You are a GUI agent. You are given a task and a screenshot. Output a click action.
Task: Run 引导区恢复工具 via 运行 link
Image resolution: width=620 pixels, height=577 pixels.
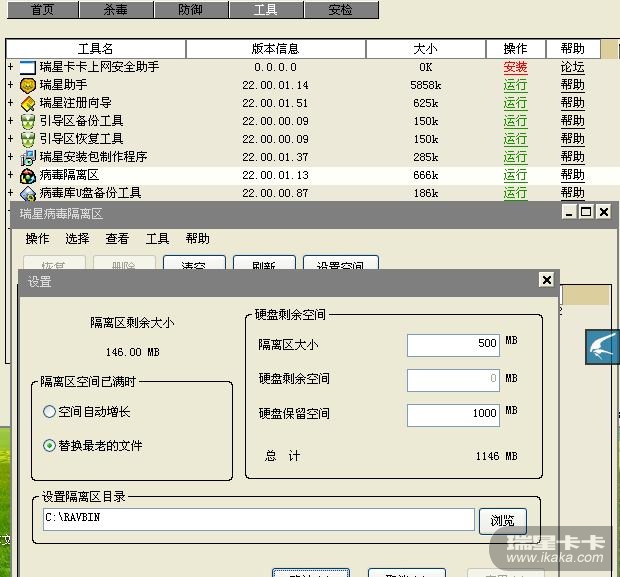point(515,139)
